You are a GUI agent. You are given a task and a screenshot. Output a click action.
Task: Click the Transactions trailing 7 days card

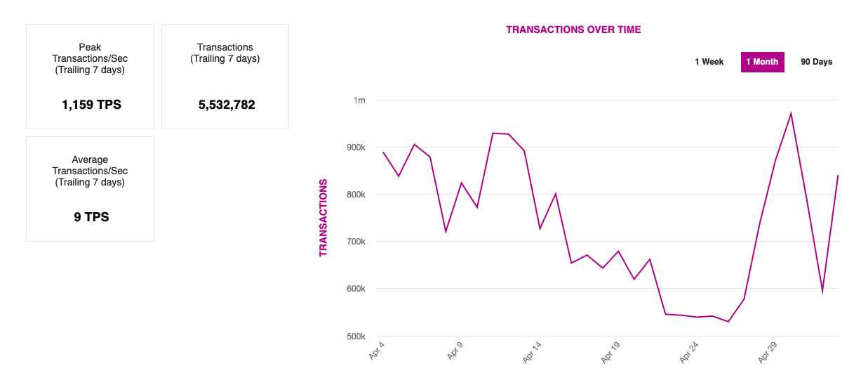tap(225, 77)
